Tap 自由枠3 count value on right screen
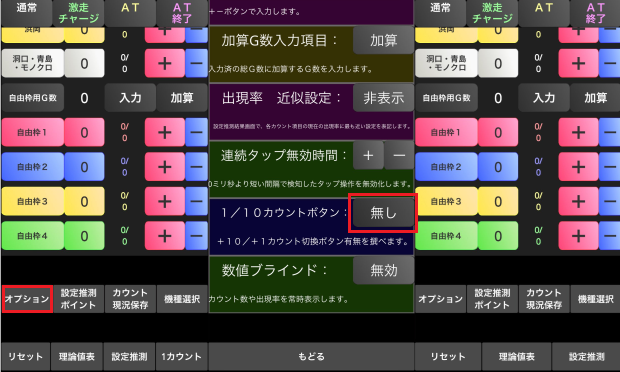Image resolution: width=620 pixels, height=372 pixels. click(x=498, y=201)
